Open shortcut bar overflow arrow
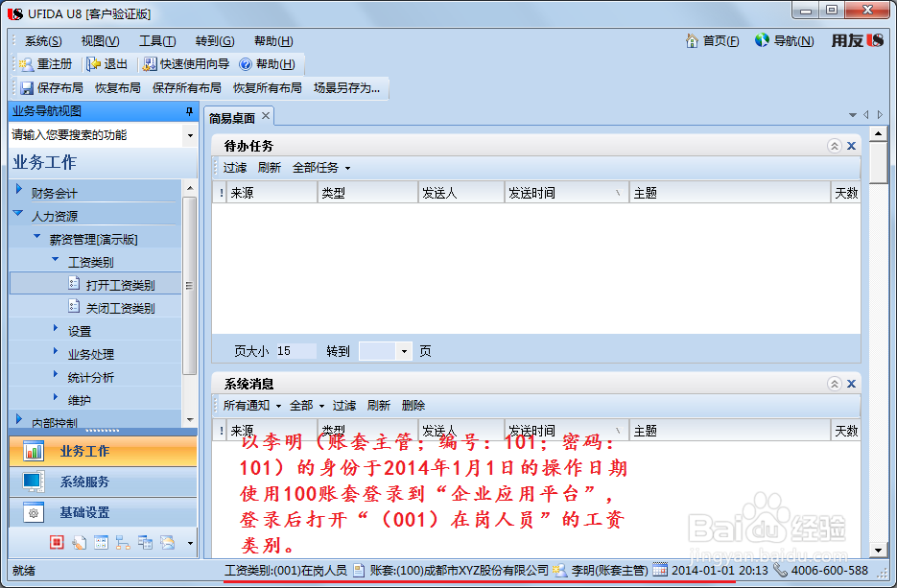This screenshot has height=588, width=897. click(191, 543)
